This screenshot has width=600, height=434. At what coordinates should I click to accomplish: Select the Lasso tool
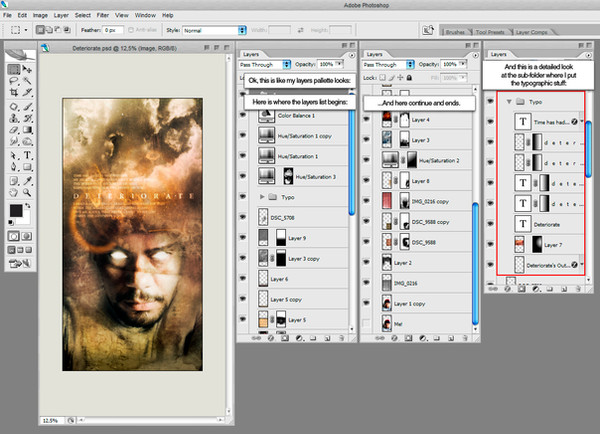pos(14,81)
